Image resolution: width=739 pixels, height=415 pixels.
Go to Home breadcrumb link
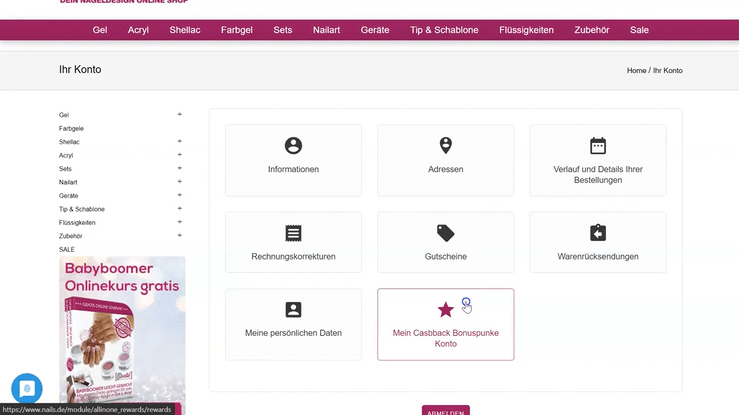click(x=636, y=70)
